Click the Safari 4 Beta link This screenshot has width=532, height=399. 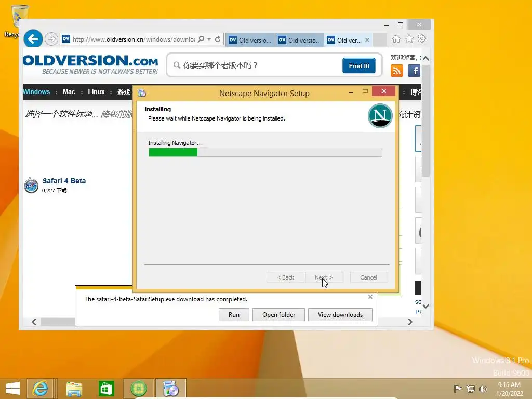click(x=64, y=181)
